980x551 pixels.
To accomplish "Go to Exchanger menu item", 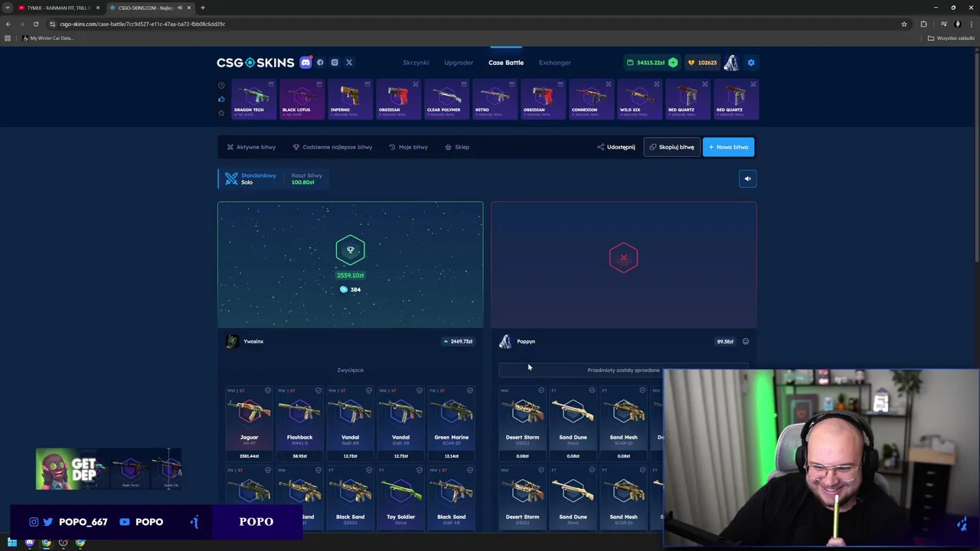I will [x=555, y=63].
